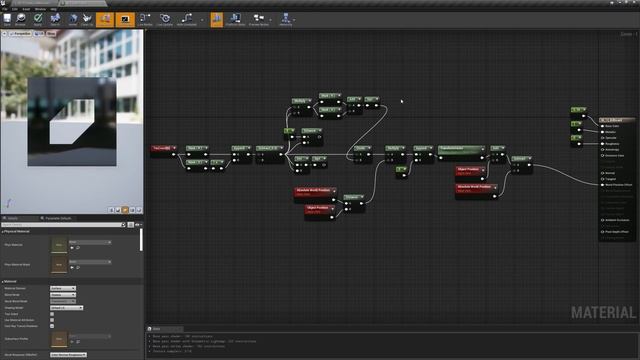Image resolution: width=640 pixels, height=360 pixels.
Task: Open the Phys Material asset dropdown
Action: point(90,242)
